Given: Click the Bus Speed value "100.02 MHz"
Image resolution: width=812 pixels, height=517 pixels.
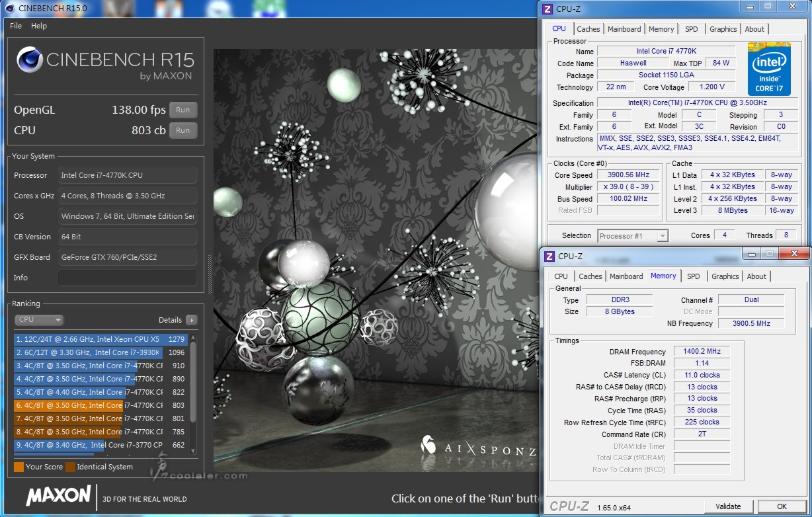Looking at the screenshot, I should [628, 199].
